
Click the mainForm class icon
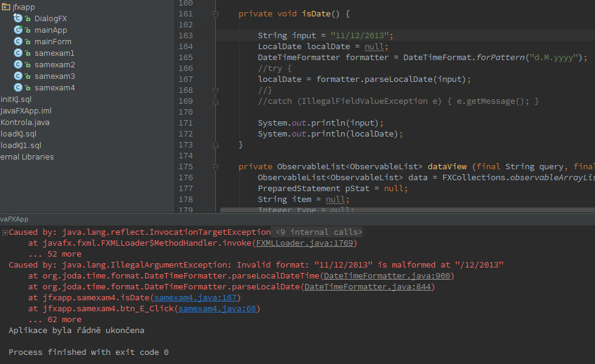click(x=18, y=41)
